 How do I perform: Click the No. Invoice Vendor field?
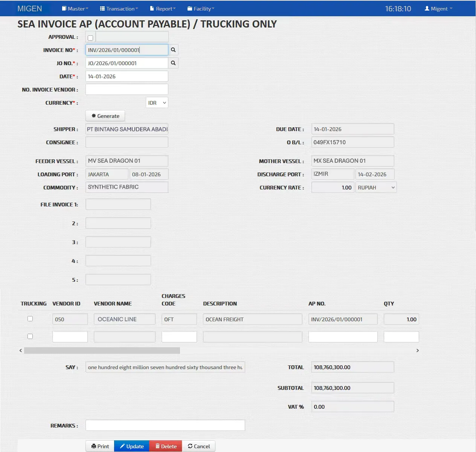pos(127,89)
